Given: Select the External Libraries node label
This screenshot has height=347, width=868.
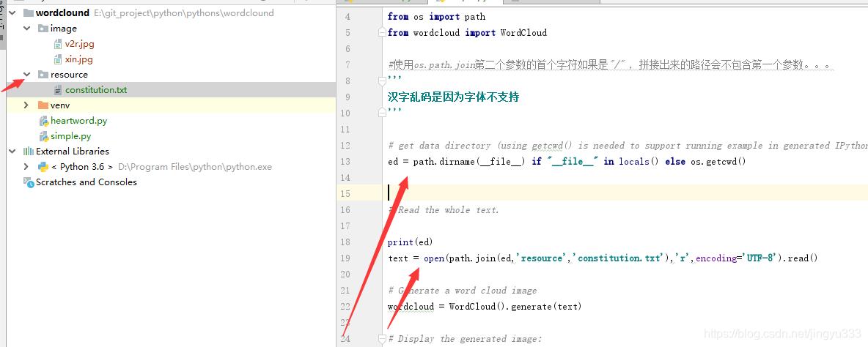Looking at the screenshot, I should 73,151.
